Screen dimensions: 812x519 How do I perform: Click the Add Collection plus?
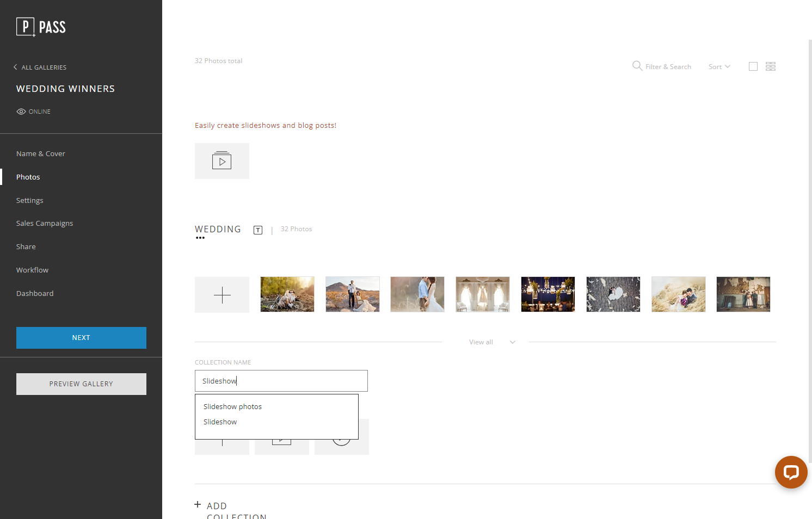click(198, 505)
